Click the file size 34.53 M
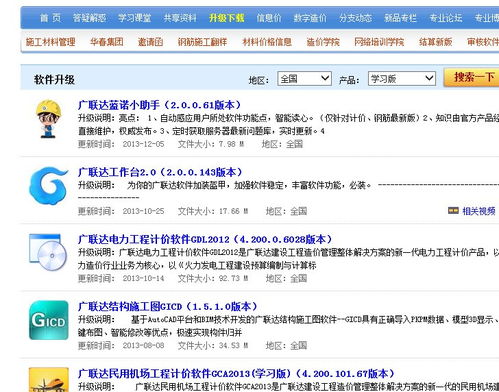This screenshot has width=499, height=392. tap(233, 345)
